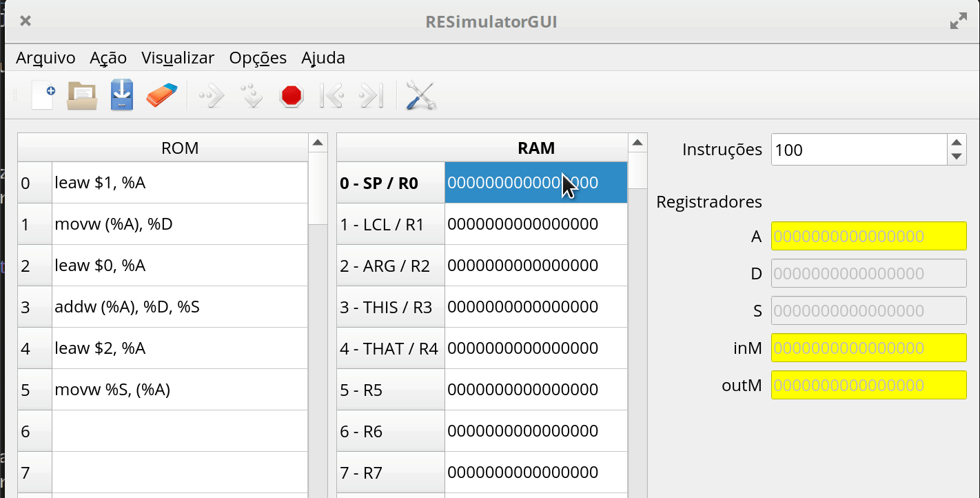Click the save cabinet icon
980x498 pixels.
click(122, 95)
